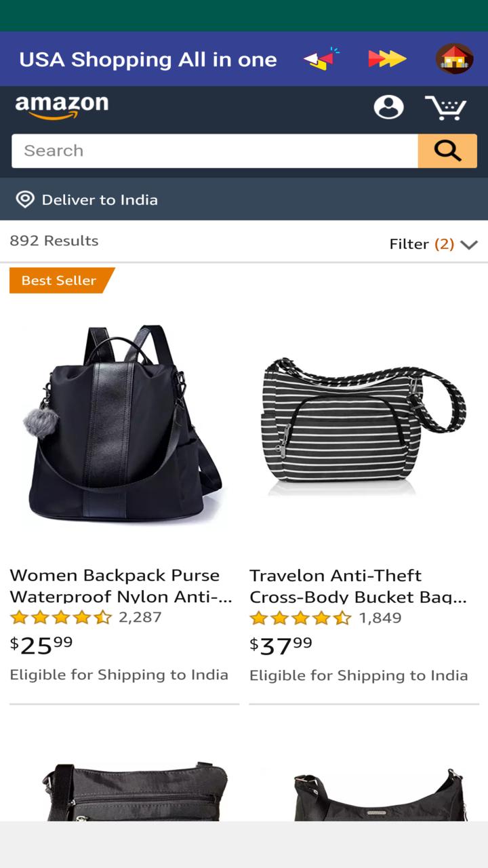The height and width of the screenshot is (868, 488).
Task: Expand the Filter (2) dropdown
Action: 434,244
